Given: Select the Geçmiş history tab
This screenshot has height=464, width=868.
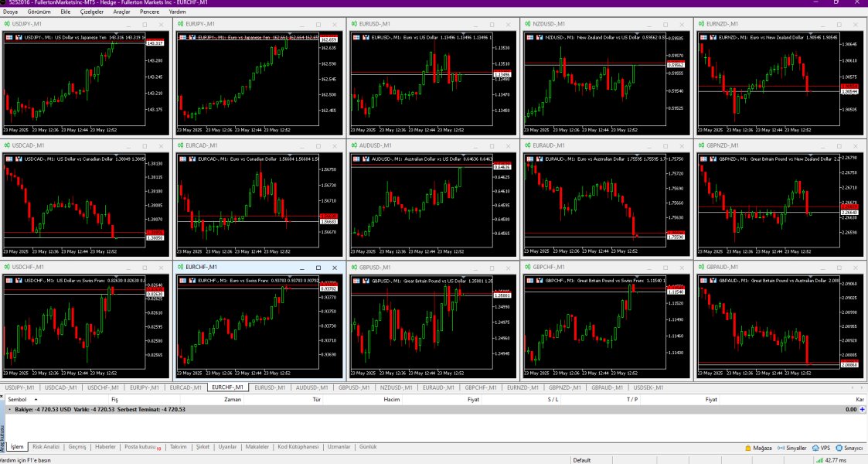Looking at the screenshot, I should tap(77, 447).
